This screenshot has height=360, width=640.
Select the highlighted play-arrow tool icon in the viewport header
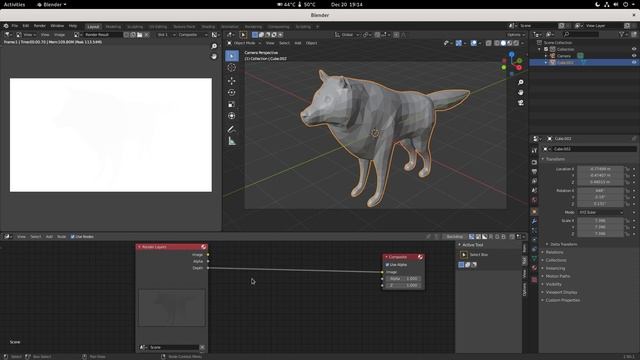pyautogui.click(x=243, y=35)
